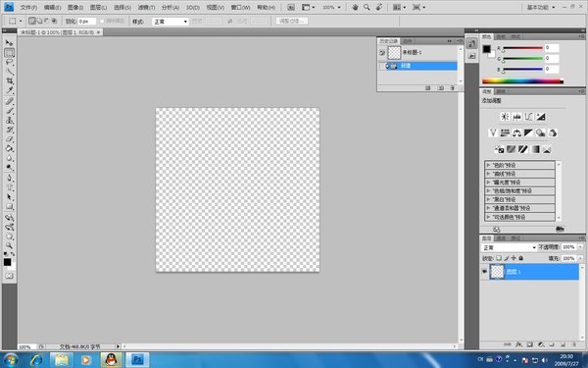
Task: Select the History Brush tool
Action: pyautogui.click(x=10, y=130)
